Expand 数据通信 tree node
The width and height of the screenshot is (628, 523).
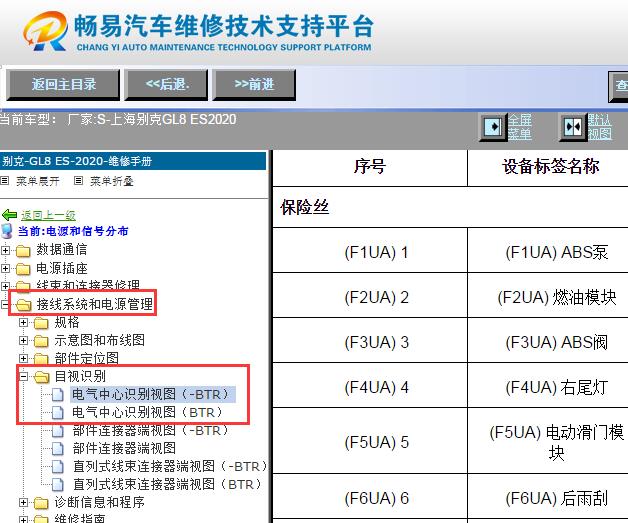(5, 251)
